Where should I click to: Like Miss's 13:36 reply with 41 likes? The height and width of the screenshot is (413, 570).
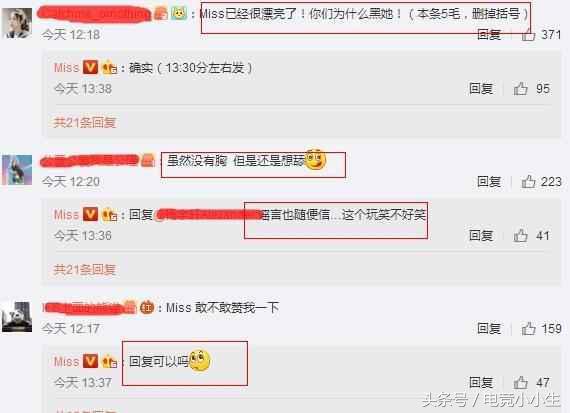click(521, 236)
